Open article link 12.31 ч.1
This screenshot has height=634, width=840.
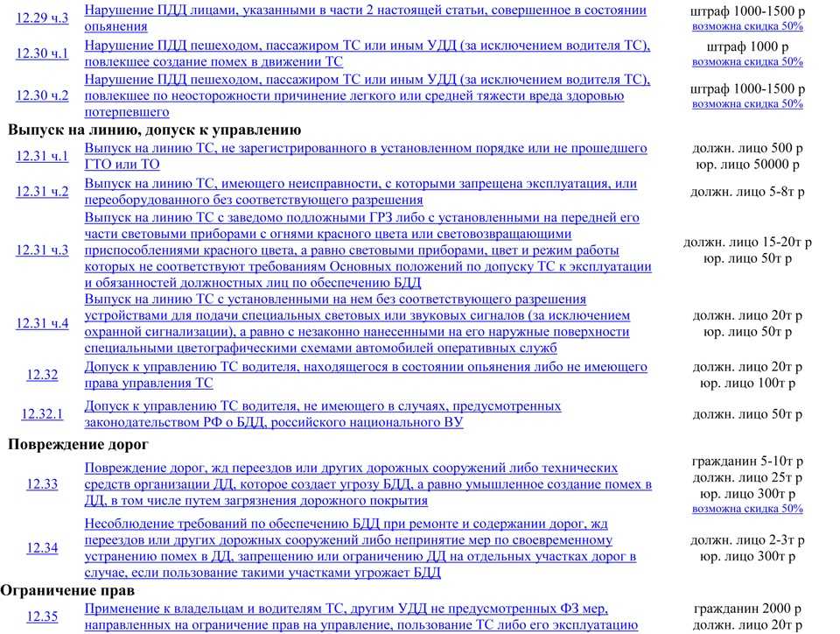click(x=42, y=156)
